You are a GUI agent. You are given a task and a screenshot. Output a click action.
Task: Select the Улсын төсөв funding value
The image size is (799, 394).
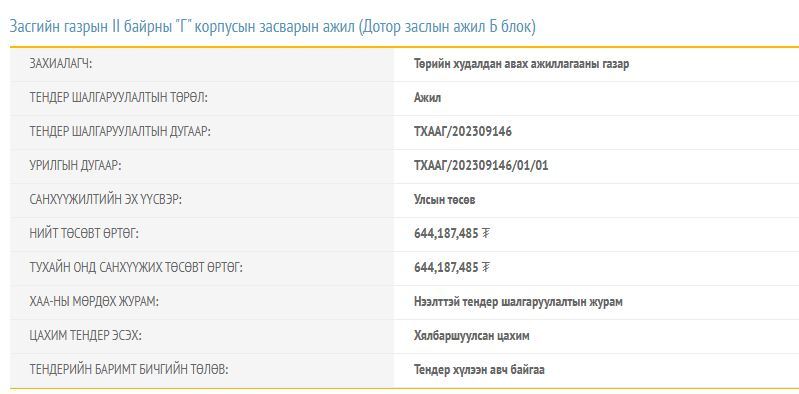[x=444, y=200]
